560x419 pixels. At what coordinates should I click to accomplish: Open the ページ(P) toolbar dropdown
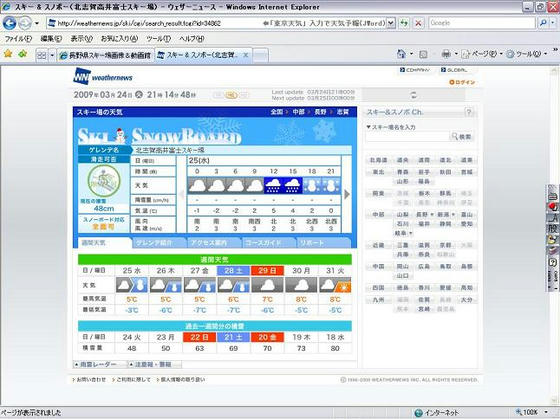click(x=482, y=54)
